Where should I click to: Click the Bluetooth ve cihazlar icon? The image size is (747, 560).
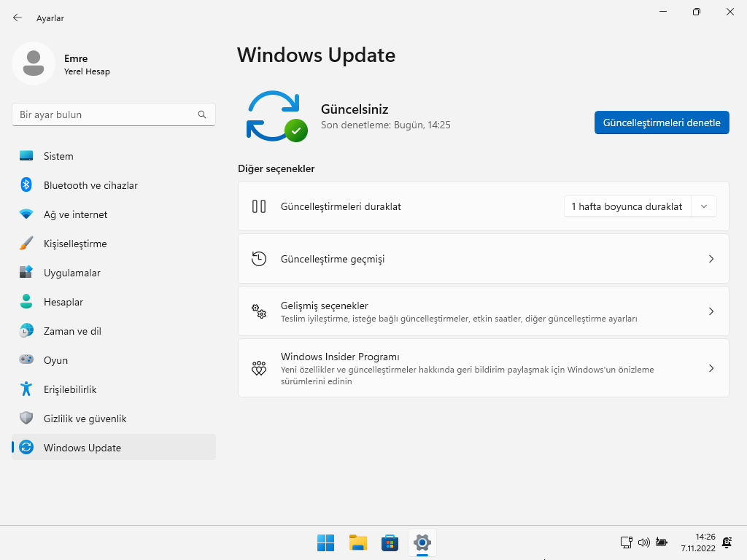pyautogui.click(x=26, y=185)
